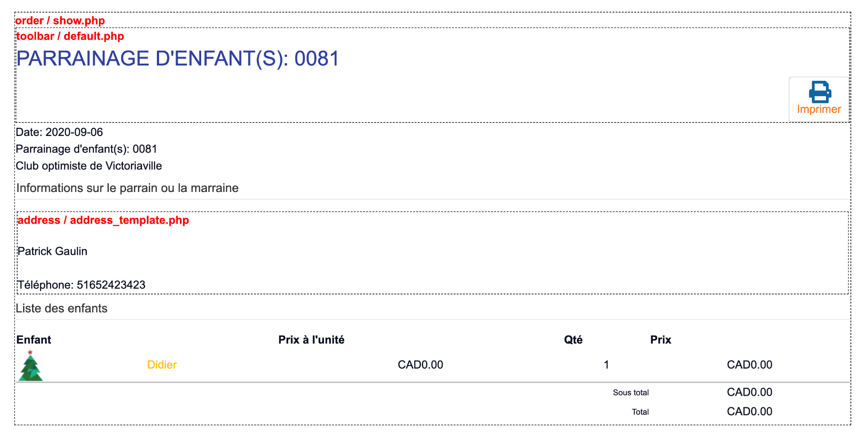Click the Sous total label
Screen dimensions: 868x440
tap(631, 393)
